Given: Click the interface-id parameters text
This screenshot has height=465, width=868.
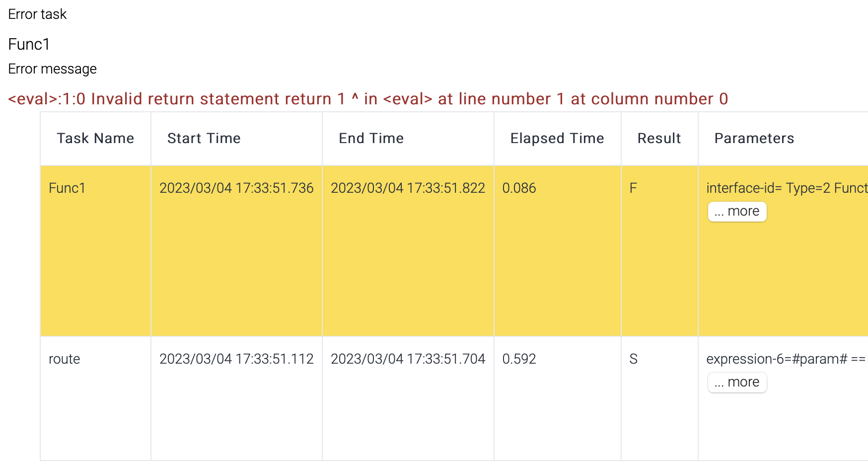Looking at the screenshot, I should coord(787,188).
